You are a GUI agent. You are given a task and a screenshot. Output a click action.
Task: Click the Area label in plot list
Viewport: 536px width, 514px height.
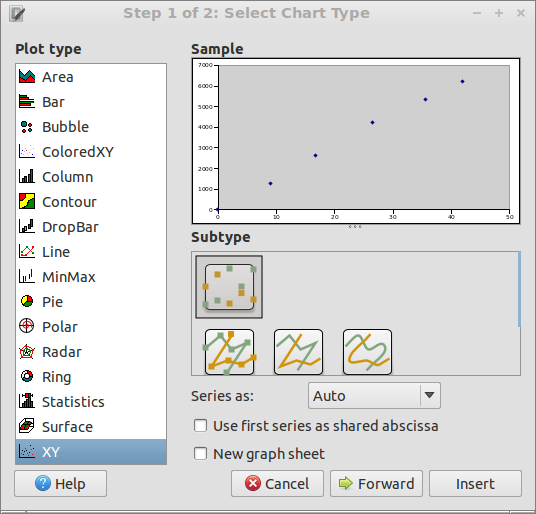(x=57, y=77)
